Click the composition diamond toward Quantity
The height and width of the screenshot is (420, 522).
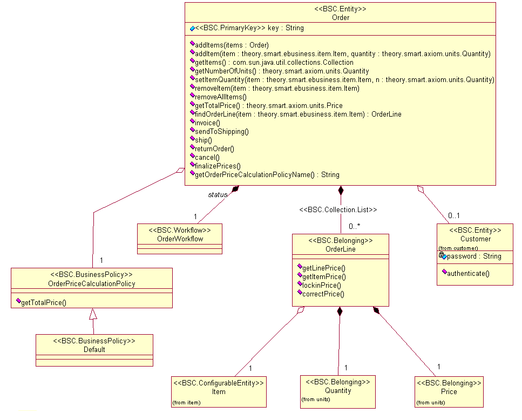pyautogui.click(x=340, y=311)
